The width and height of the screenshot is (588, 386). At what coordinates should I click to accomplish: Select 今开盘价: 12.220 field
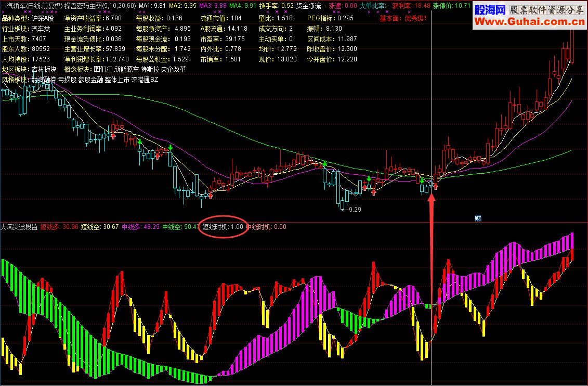point(332,59)
